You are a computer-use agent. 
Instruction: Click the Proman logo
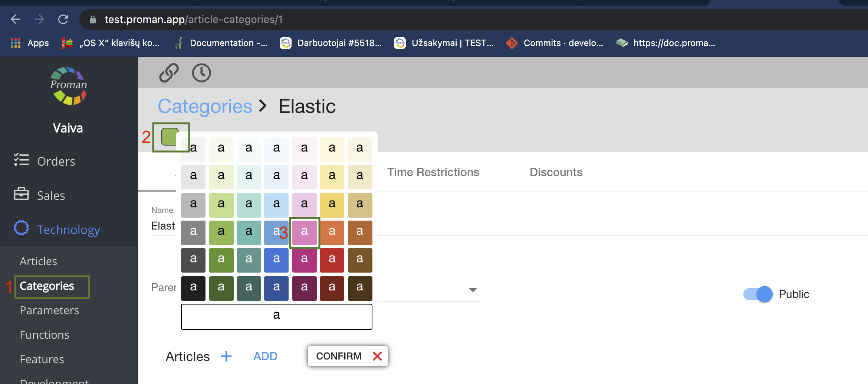[69, 86]
